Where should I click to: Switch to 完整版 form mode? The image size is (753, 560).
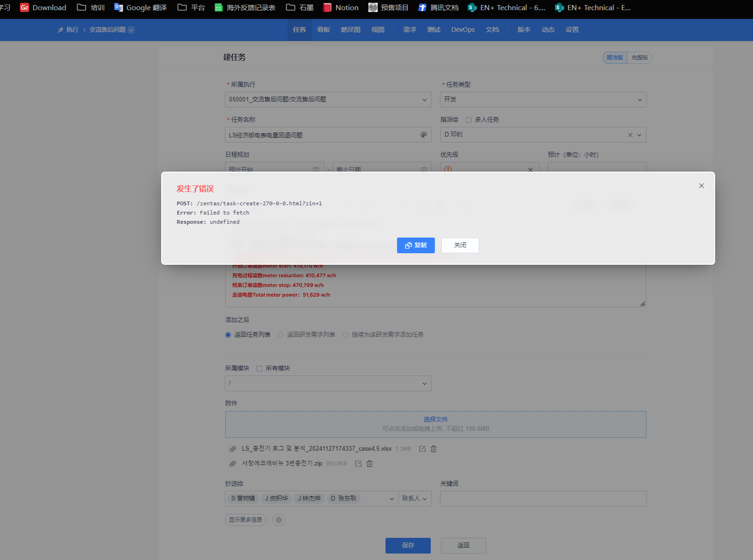(x=639, y=58)
